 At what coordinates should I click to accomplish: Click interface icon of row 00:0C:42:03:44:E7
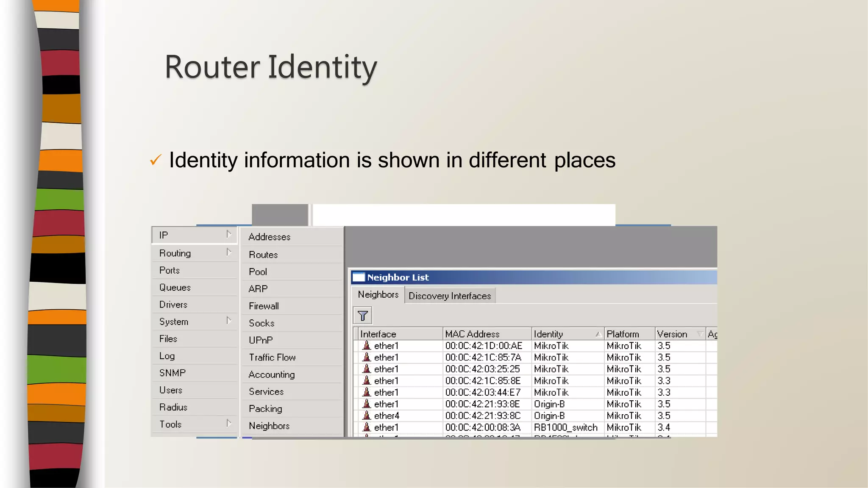coord(367,392)
